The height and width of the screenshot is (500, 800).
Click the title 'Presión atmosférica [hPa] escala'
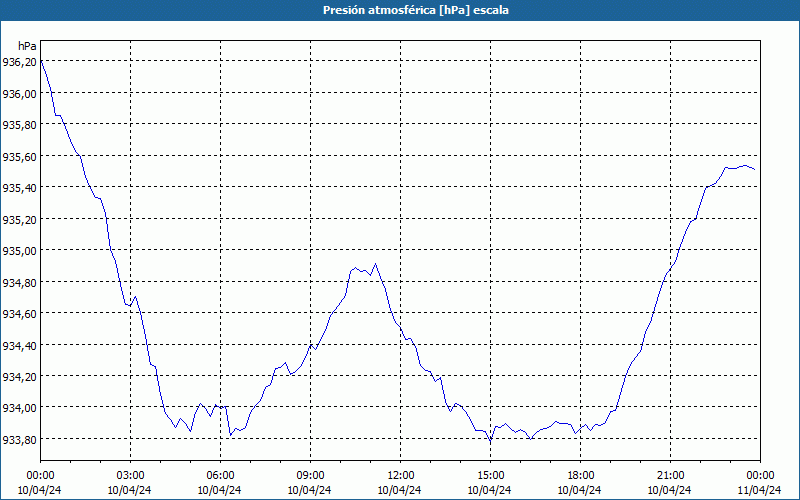point(416,10)
